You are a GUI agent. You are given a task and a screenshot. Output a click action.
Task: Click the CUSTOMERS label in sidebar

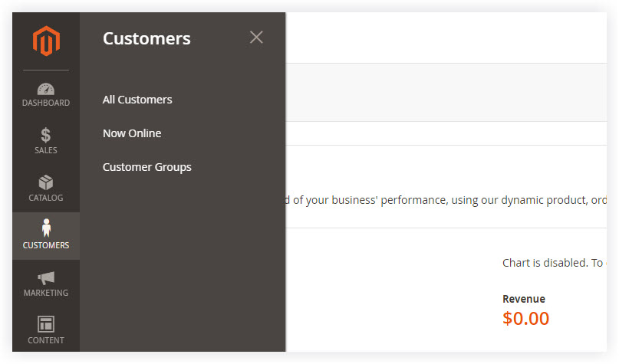click(x=46, y=245)
